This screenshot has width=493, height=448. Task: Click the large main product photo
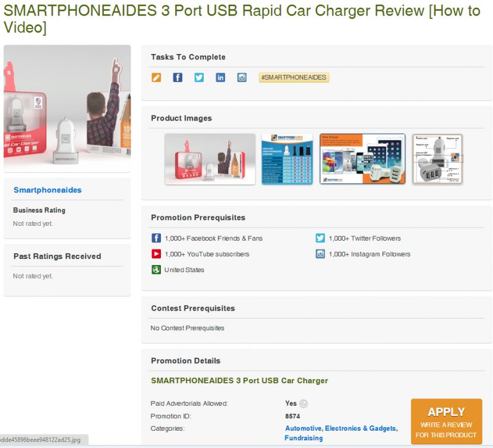click(67, 109)
